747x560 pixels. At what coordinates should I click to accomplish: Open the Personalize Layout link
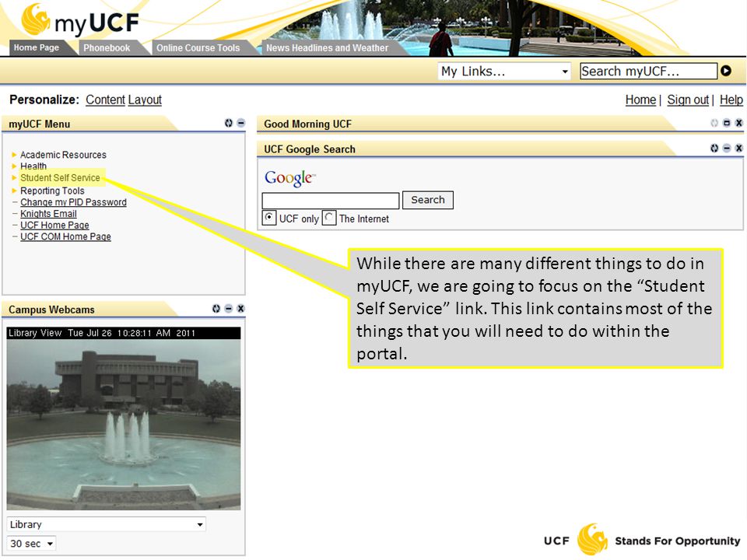(145, 100)
